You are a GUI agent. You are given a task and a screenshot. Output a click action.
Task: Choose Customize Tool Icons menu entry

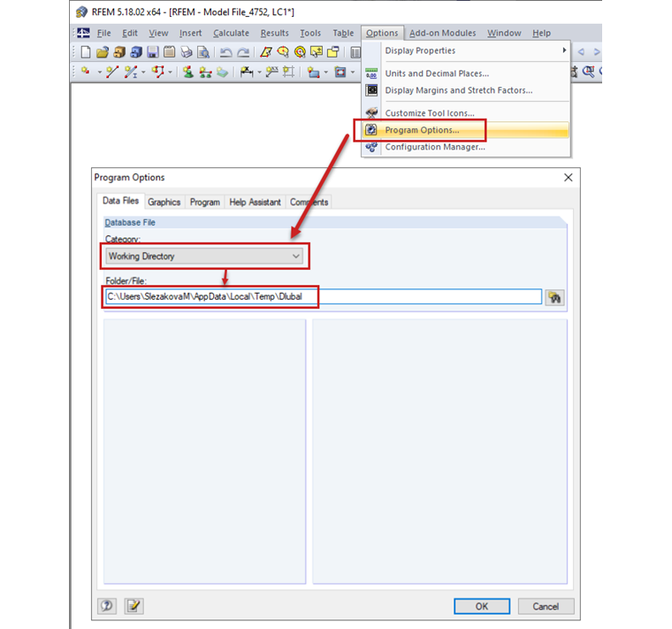click(465, 113)
